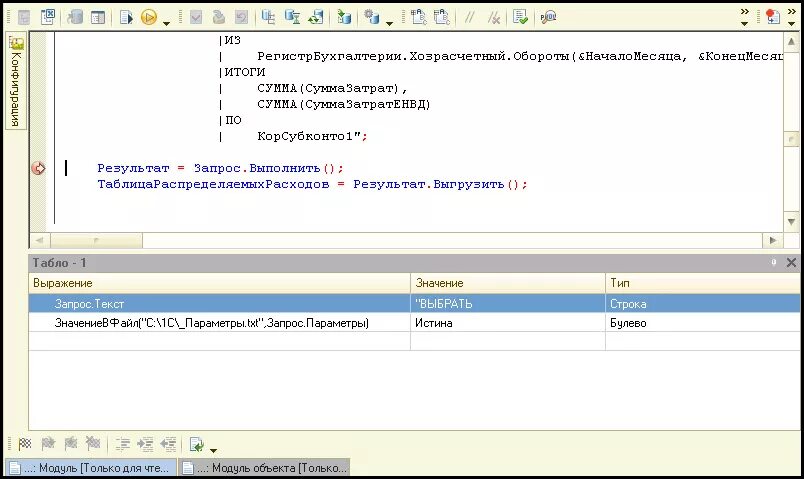
Task: Click the remove bookmarks flag icon
Action: coord(93,444)
